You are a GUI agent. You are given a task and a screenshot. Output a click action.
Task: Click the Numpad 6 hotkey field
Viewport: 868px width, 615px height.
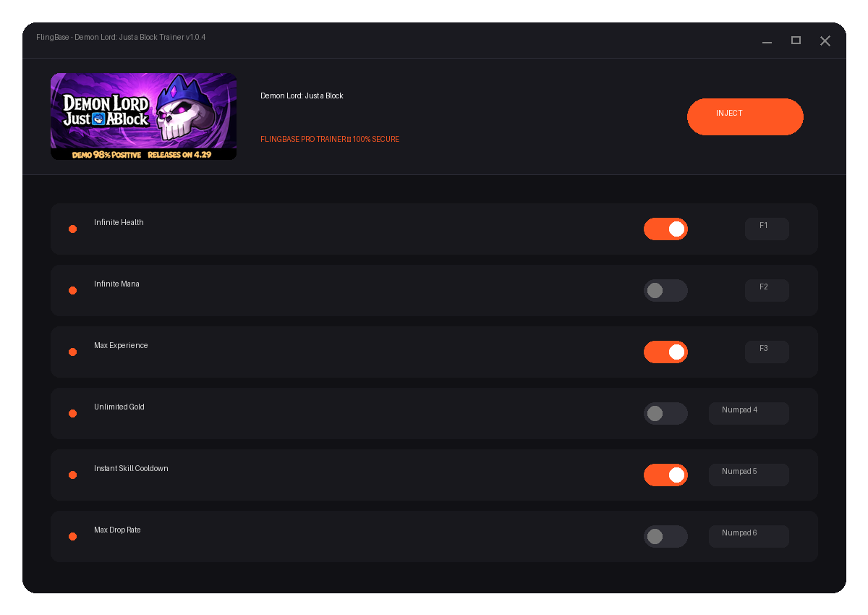click(x=749, y=536)
